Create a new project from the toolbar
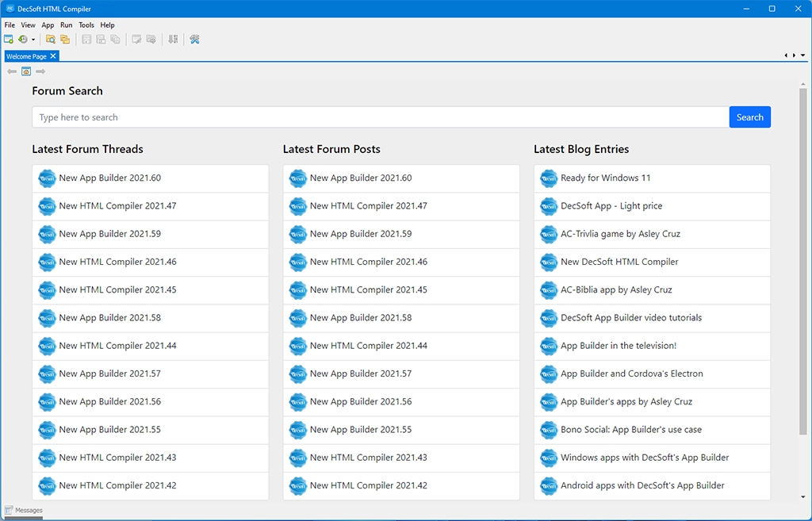The height and width of the screenshot is (521, 812). (8, 39)
